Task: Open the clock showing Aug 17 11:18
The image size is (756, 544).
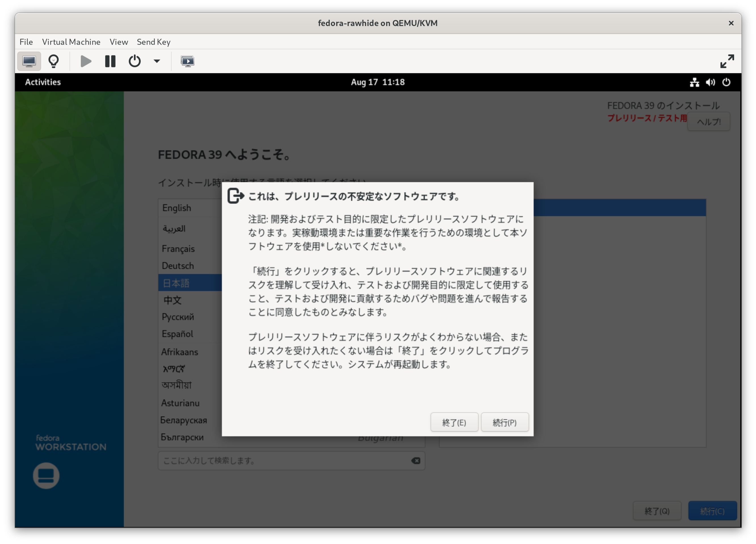Action: click(x=378, y=82)
